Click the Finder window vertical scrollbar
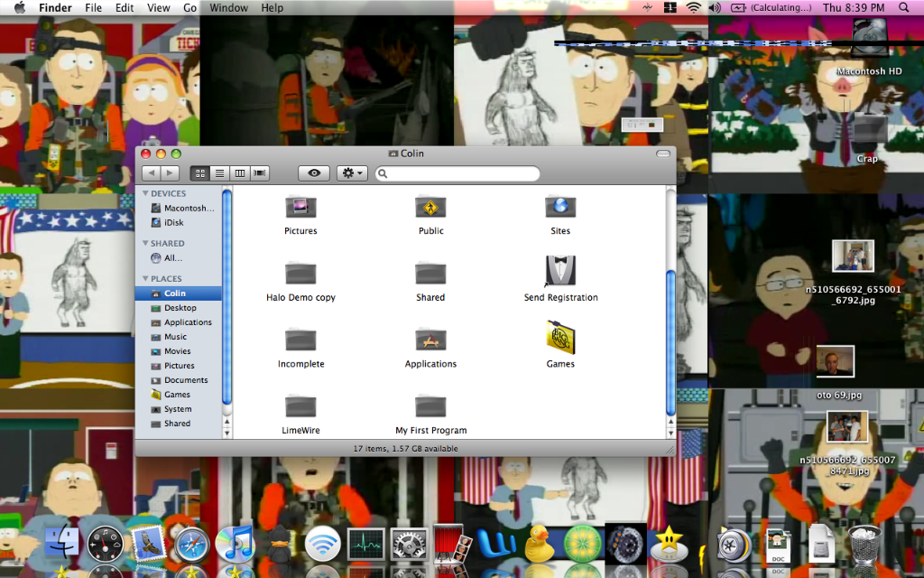The height and width of the screenshot is (578, 924). pos(670,343)
